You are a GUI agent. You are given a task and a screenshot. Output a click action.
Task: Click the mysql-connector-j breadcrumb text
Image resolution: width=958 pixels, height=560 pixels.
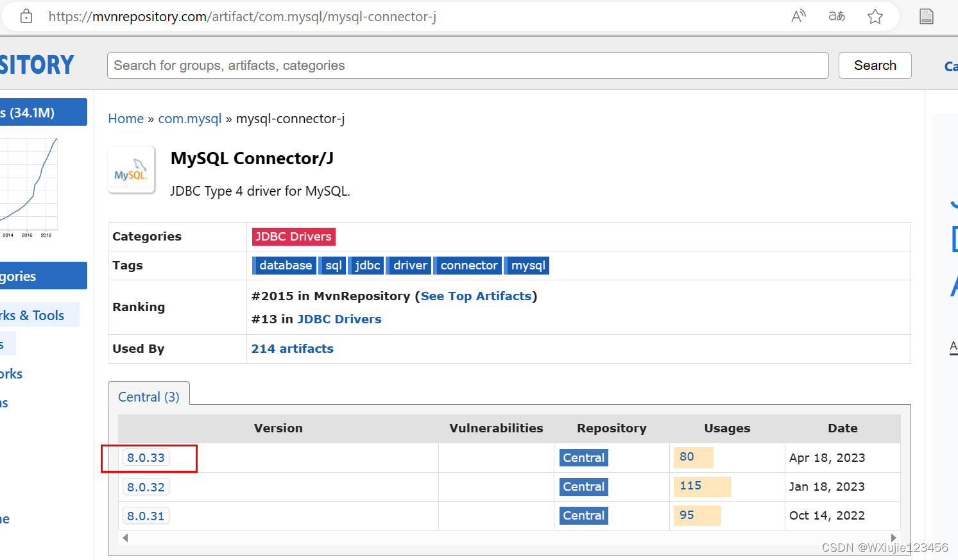[291, 119]
